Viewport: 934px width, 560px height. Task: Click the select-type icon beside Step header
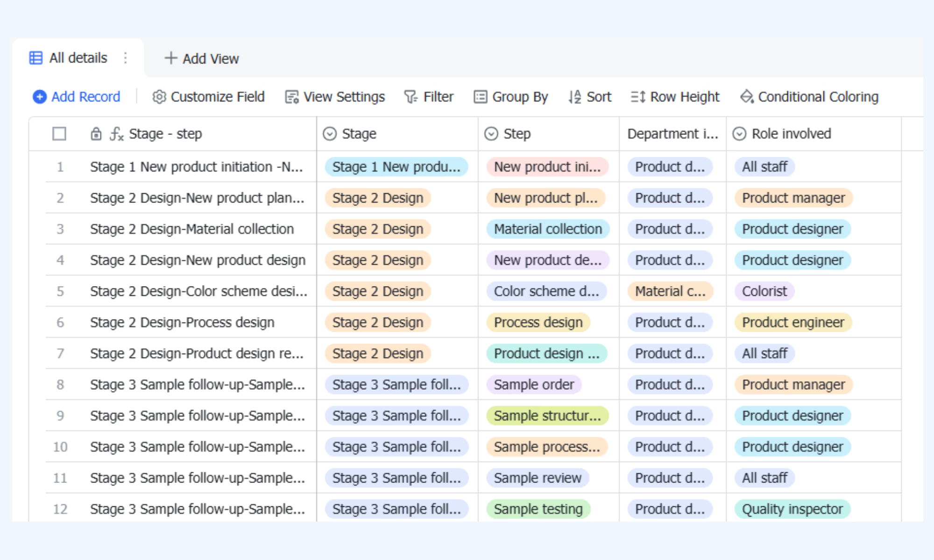coord(491,134)
